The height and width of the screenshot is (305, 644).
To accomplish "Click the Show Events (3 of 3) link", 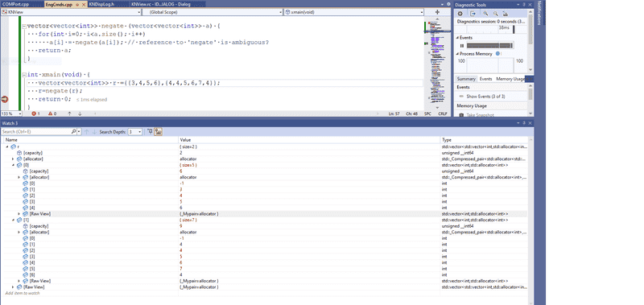I will 485,97.
